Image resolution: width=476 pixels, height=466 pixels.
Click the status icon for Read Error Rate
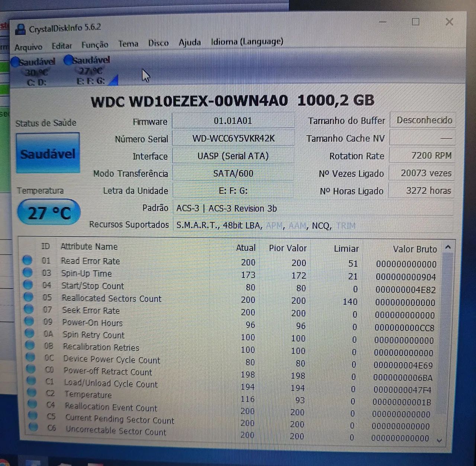[x=27, y=260]
